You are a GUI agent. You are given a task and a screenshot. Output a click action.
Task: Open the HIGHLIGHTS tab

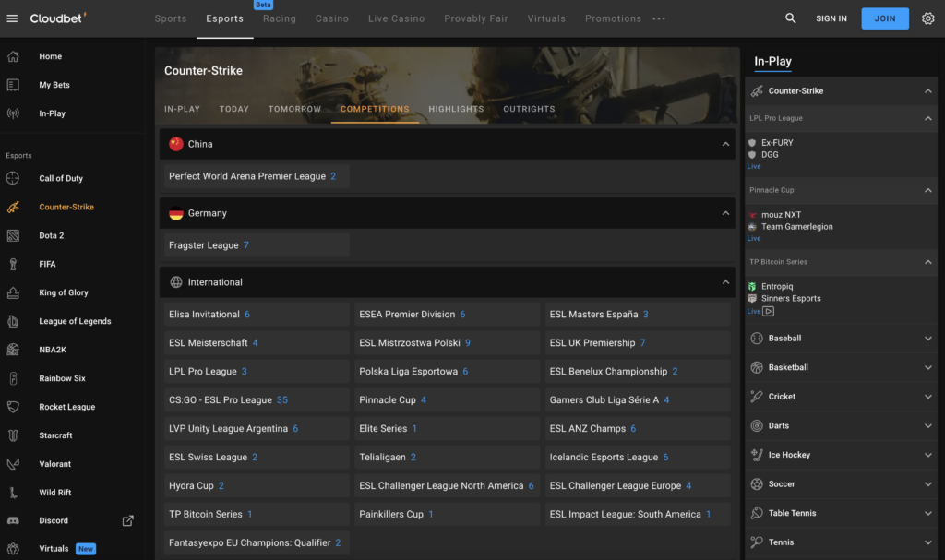coord(456,109)
